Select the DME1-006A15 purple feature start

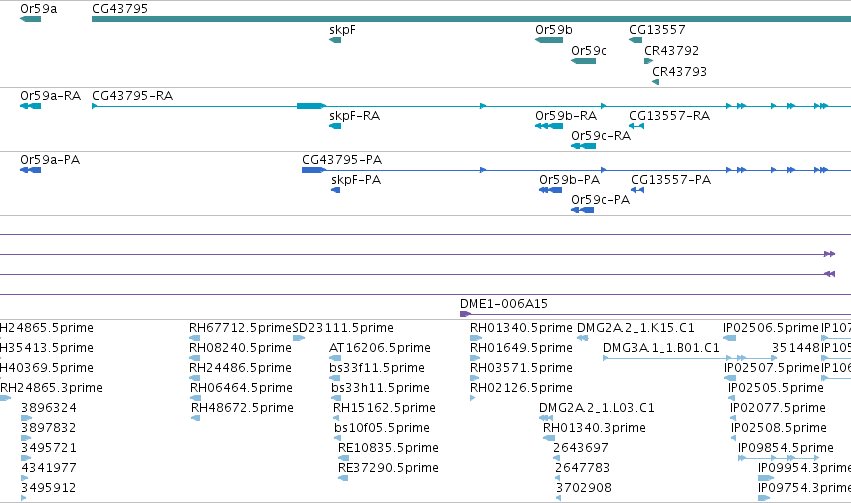465,314
